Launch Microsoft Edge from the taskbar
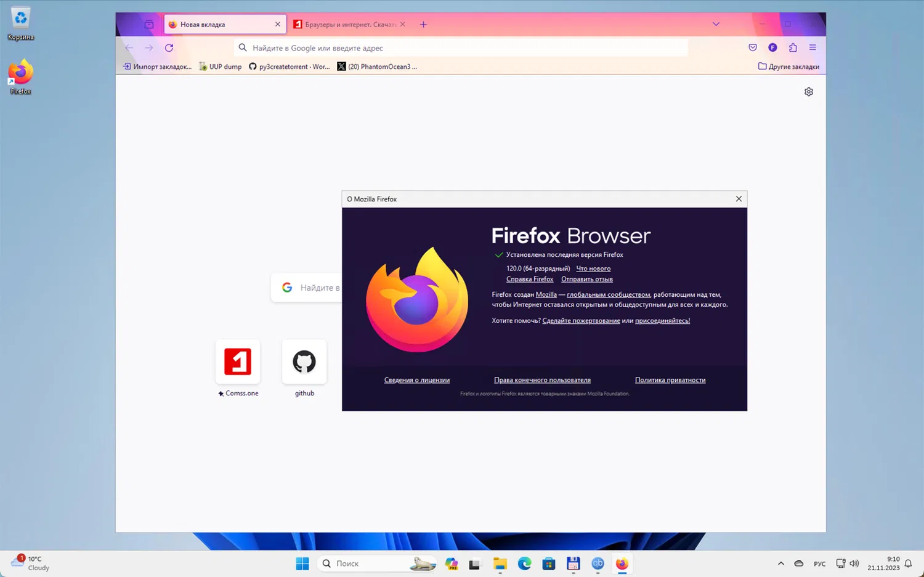924x577 pixels. [524, 563]
